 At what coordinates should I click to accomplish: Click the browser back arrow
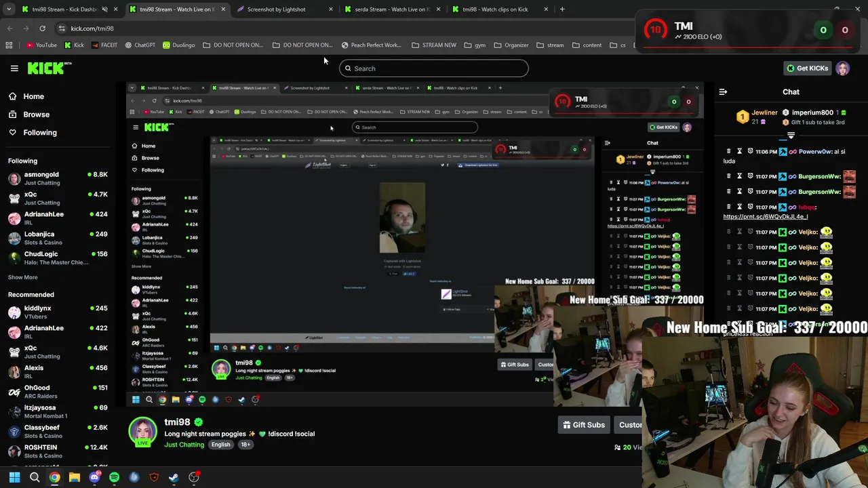9,28
